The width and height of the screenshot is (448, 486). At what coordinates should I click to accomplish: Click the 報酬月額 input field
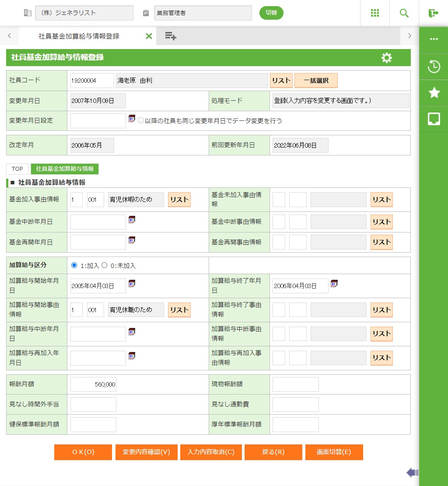[93, 384]
